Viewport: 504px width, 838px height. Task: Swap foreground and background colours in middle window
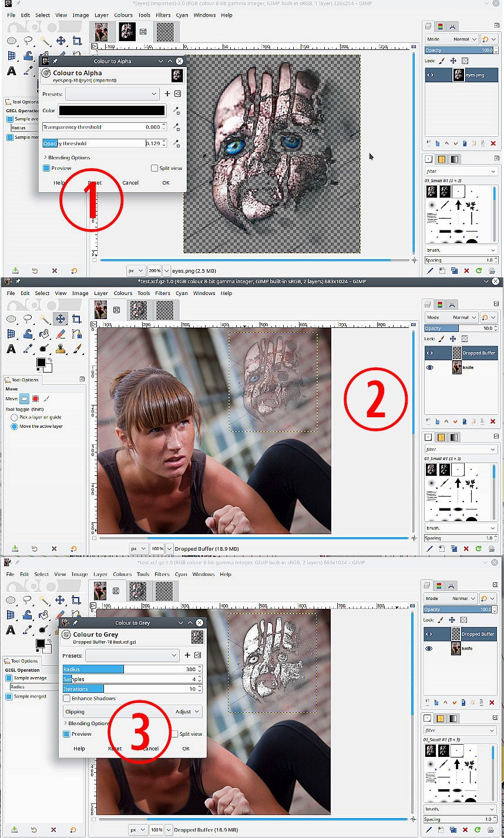click(x=50, y=359)
